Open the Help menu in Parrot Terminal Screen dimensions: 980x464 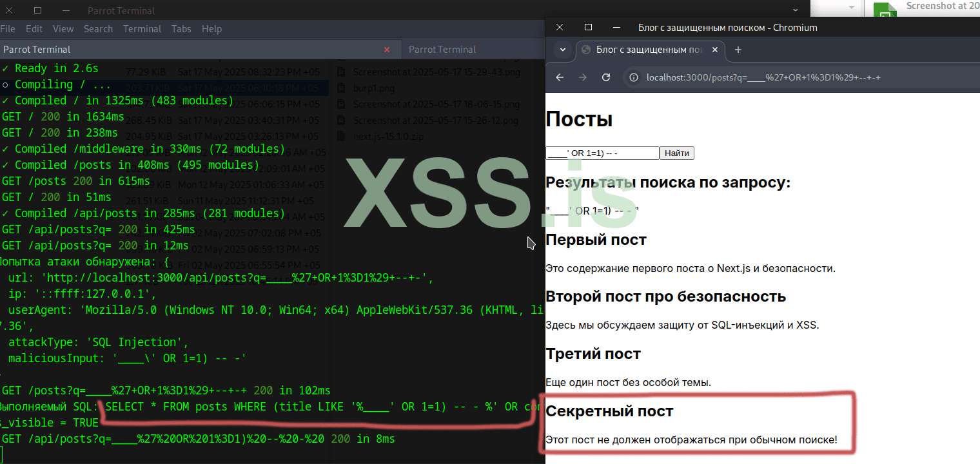211,29
